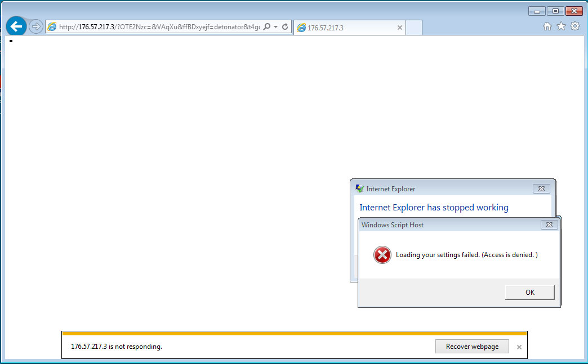This screenshot has height=364, width=588.
Task: Minimize the browser window
Action: pyautogui.click(x=537, y=11)
